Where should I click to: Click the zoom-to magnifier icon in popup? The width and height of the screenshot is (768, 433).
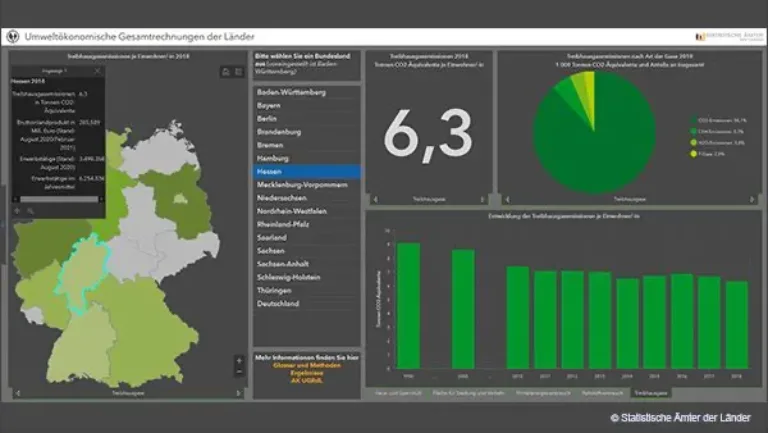[29, 211]
